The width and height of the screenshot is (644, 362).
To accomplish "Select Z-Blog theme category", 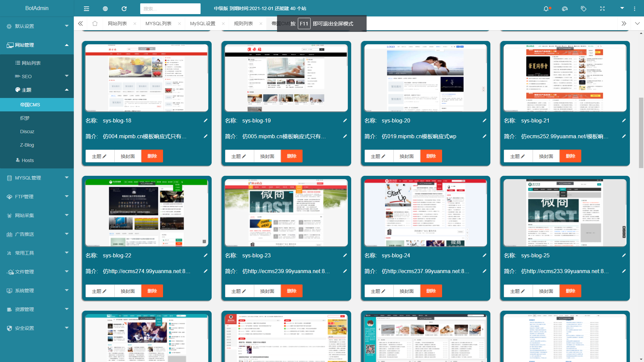I will (37, 145).
